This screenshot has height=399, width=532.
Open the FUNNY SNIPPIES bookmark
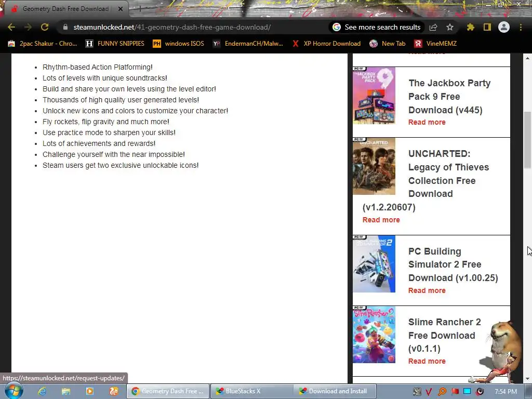(115, 44)
